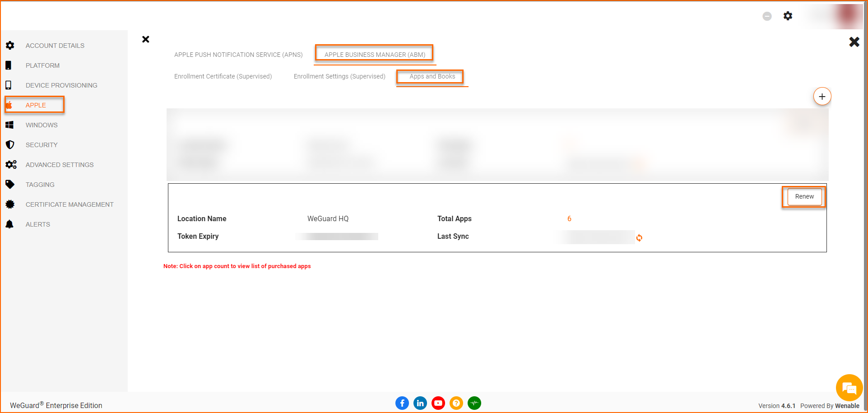Viewport: 868px width, 413px height.
Task: Click the Renew button
Action: pyautogui.click(x=804, y=197)
